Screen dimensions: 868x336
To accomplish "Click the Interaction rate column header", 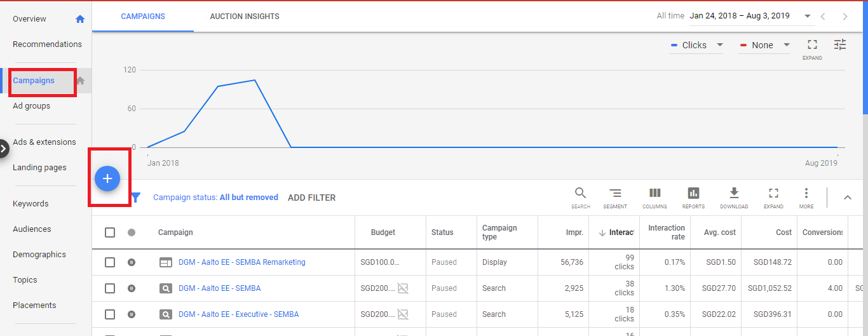I will 667,232.
